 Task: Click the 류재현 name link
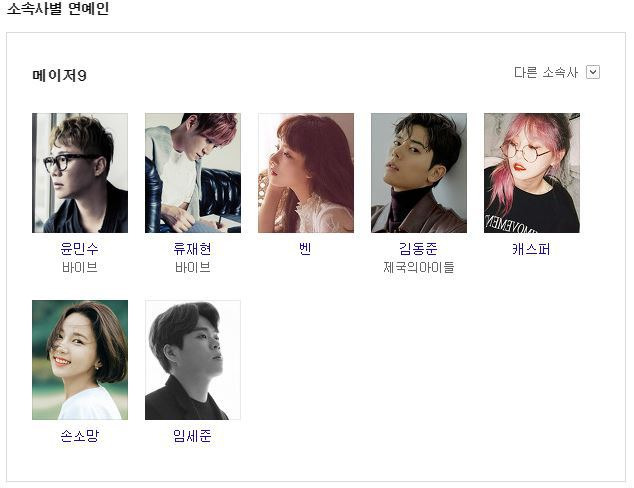pyautogui.click(x=192, y=248)
